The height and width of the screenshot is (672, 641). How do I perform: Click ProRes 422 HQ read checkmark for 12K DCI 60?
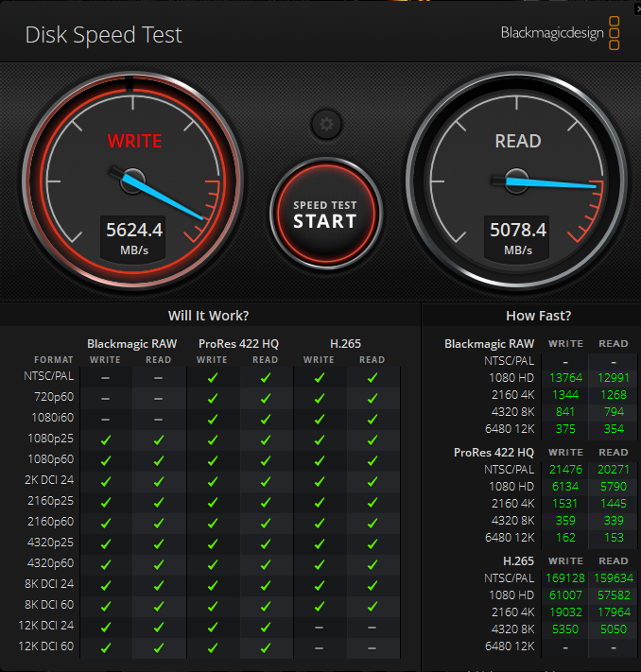[x=266, y=648]
